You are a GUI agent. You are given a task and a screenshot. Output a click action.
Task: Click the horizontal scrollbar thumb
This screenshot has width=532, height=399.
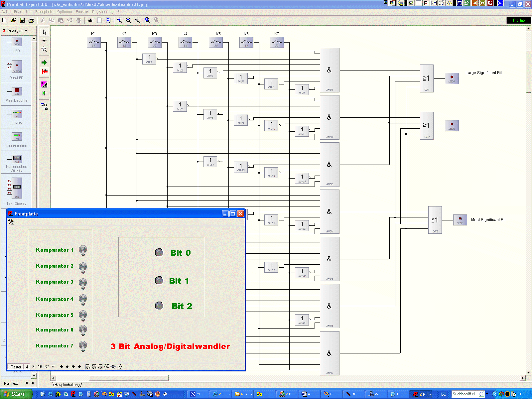coord(129,378)
